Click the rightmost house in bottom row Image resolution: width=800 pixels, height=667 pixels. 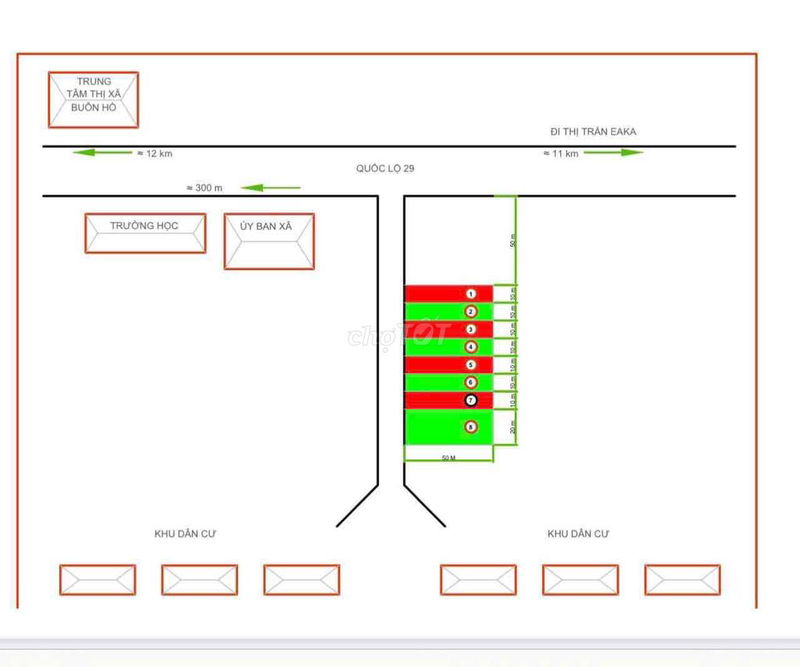(x=682, y=580)
